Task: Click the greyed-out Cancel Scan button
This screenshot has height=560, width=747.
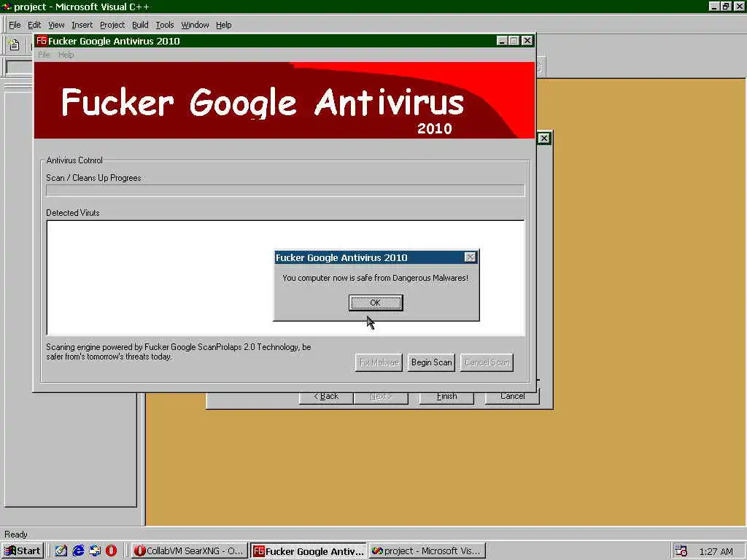Action: [487, 362]
